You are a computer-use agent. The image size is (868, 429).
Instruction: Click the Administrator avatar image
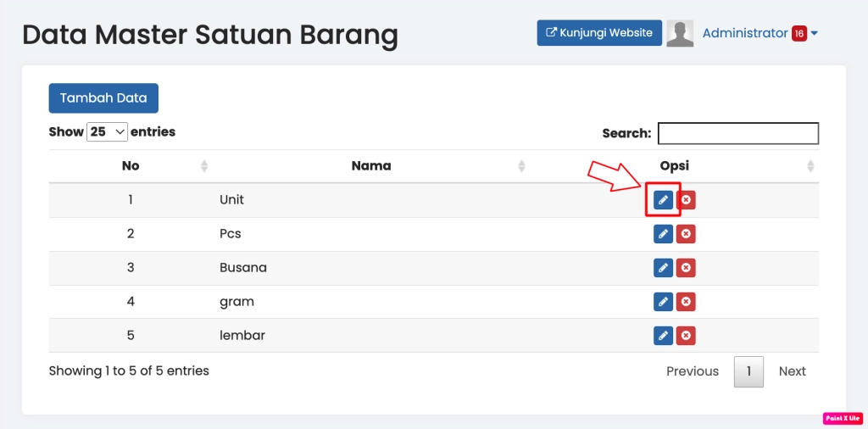pyautogui.click(x=680, y=33)
